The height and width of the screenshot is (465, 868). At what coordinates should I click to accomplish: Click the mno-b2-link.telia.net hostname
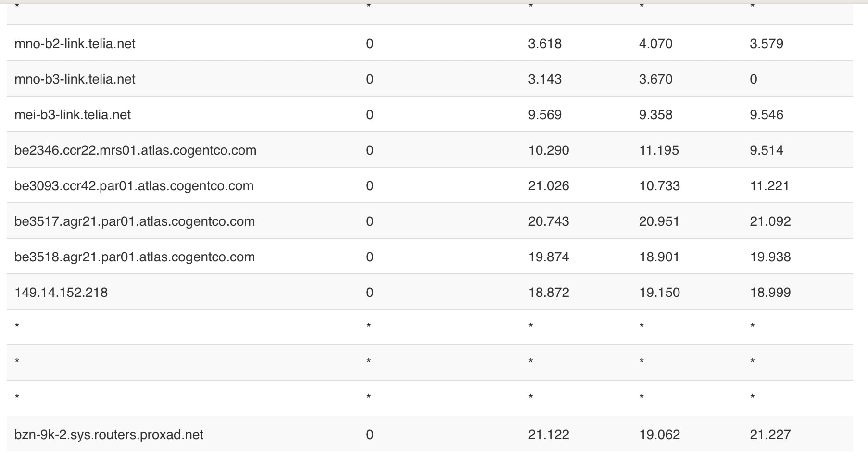[75, 44]
